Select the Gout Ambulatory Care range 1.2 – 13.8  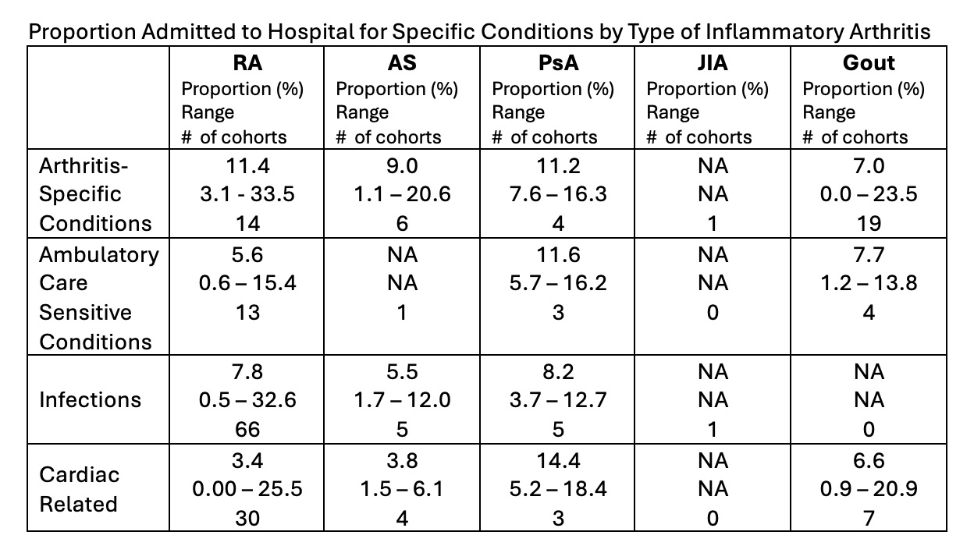[x=869, y=283]
